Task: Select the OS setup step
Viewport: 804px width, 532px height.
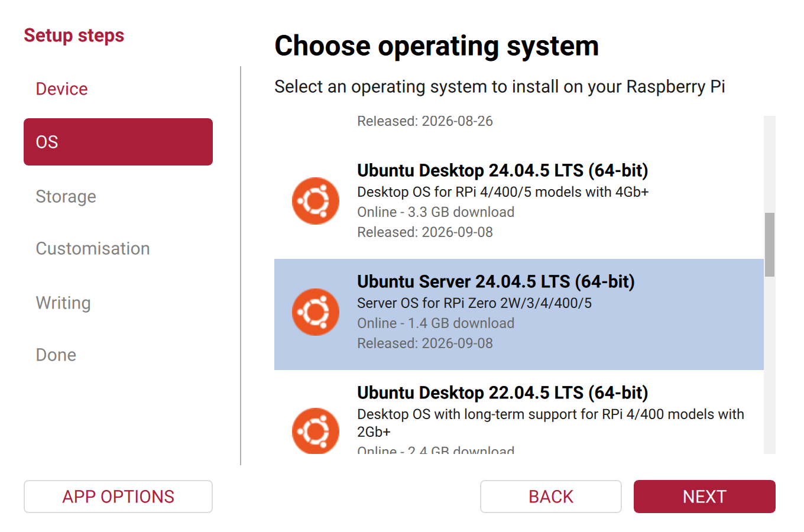Action: (118, 142)
